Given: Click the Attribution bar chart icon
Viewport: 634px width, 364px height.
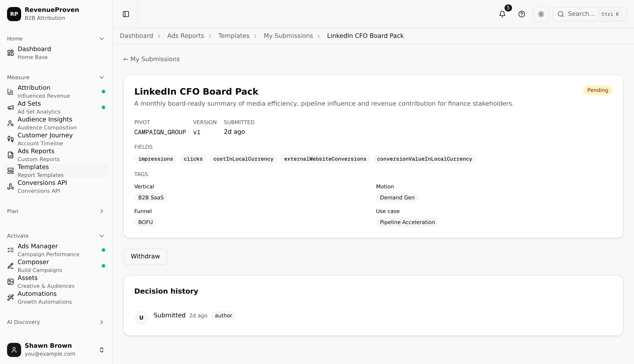Looking at the screenshot, I should click(x=11, y=92).
